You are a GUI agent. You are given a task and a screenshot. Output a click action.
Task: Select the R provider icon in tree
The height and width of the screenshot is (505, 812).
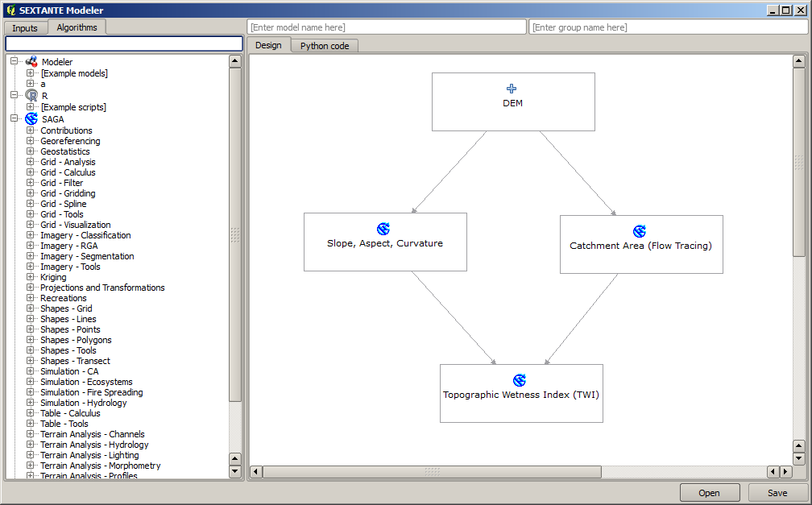point(31,95)
